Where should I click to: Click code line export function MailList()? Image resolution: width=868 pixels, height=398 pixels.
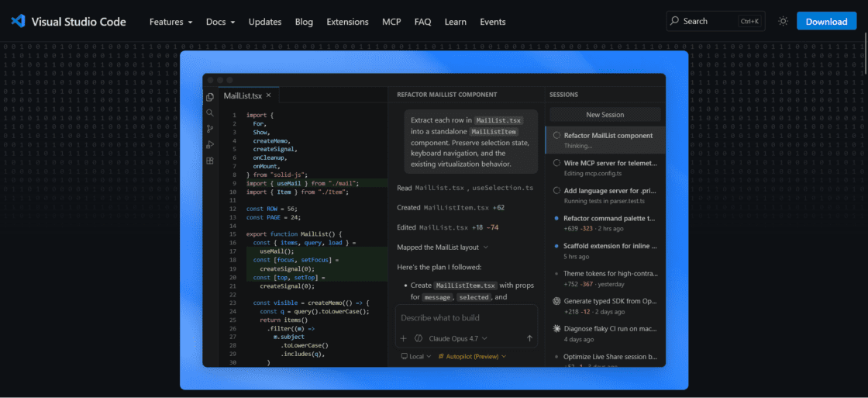tap(294, 234)
